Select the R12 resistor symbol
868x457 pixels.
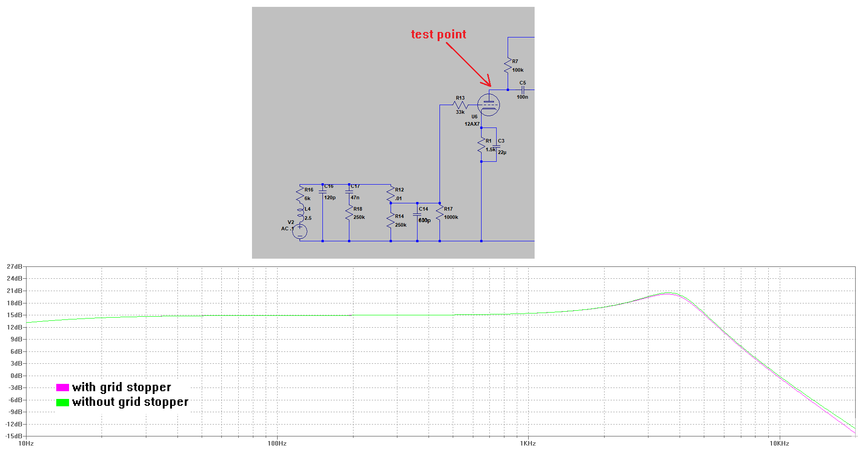tap(391, 195)
